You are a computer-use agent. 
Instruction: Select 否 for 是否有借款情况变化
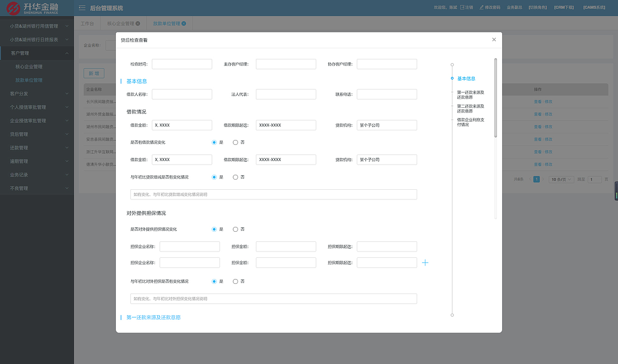(x=236, y=142)
